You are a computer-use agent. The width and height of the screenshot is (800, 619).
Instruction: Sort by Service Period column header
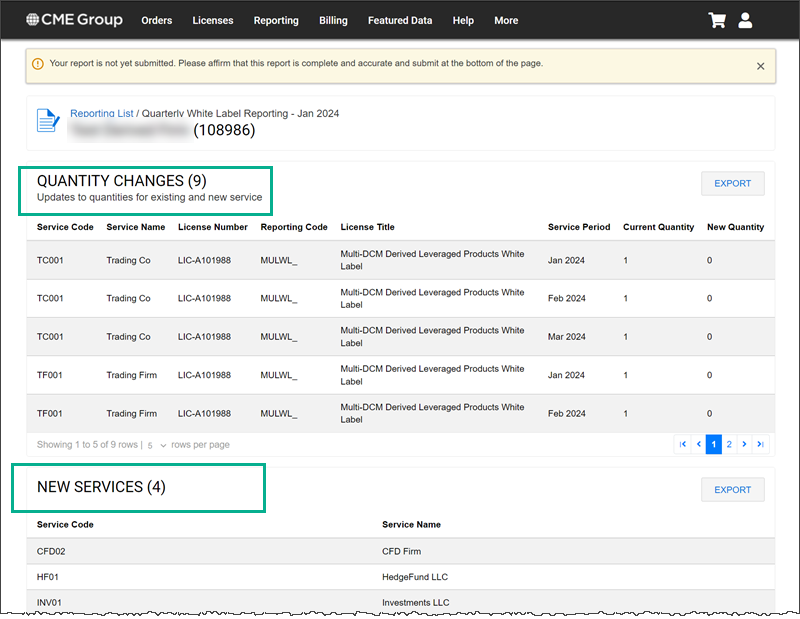click(x=578, y=227)
